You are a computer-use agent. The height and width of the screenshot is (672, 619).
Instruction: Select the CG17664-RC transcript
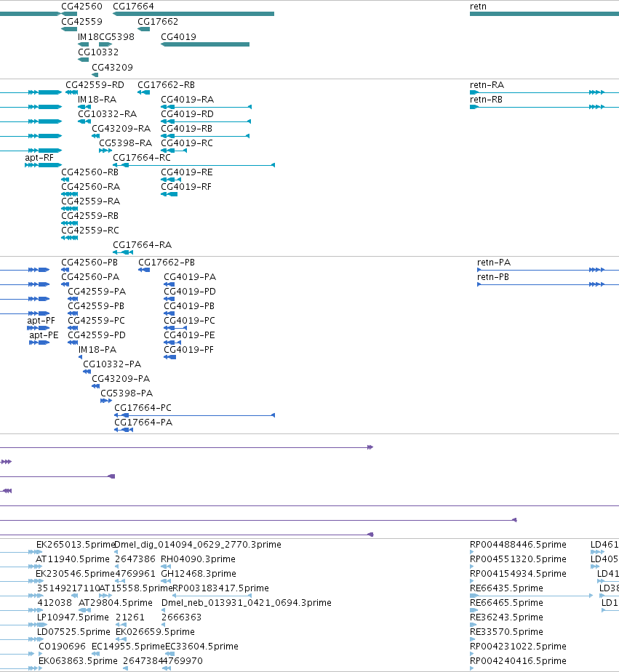point(193,165)
